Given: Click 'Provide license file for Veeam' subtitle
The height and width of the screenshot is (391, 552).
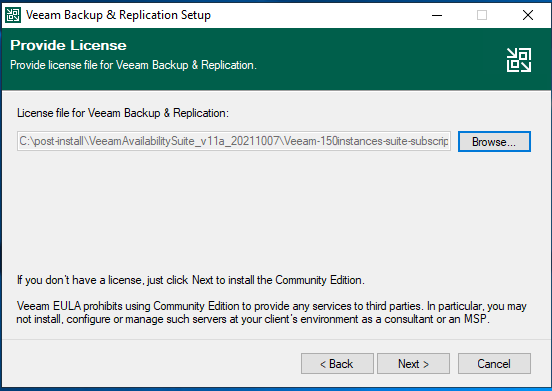Looking at the screenshot, I should point(133,65).
